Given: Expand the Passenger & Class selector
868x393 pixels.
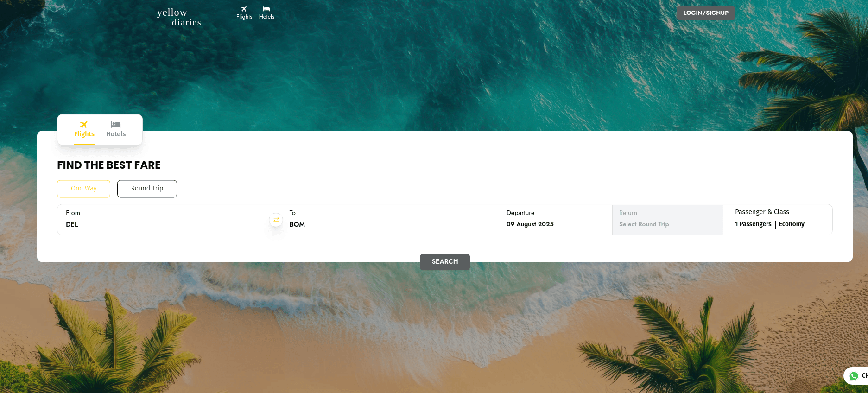Looking at the screenshot, I should [778, 220].
